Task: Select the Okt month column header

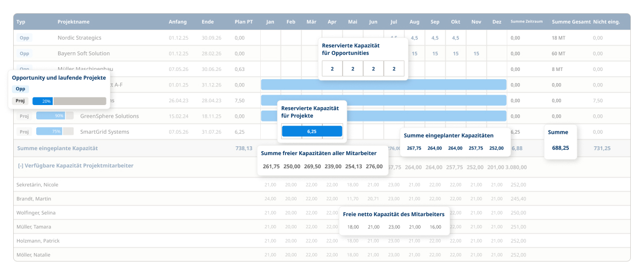Action: 456,22
